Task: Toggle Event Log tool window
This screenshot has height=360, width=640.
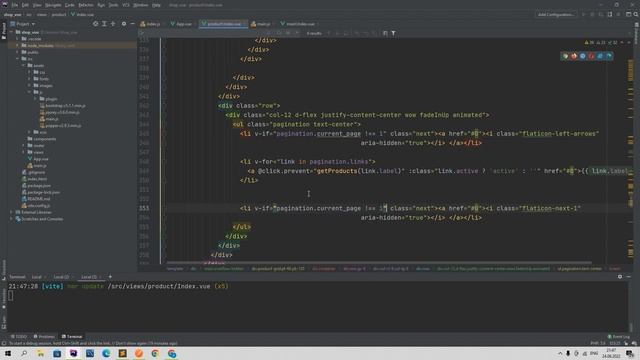Action: (x=619, y=337)
